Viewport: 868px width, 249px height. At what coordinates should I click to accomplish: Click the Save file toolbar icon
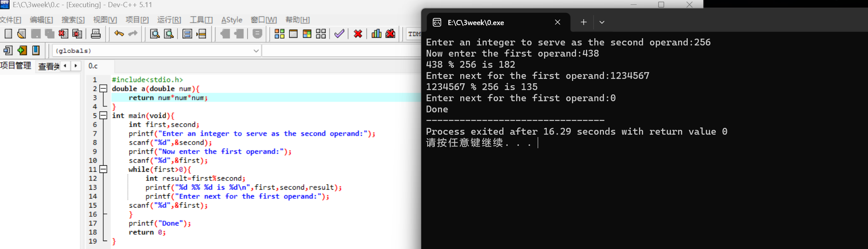pos(36,34)
